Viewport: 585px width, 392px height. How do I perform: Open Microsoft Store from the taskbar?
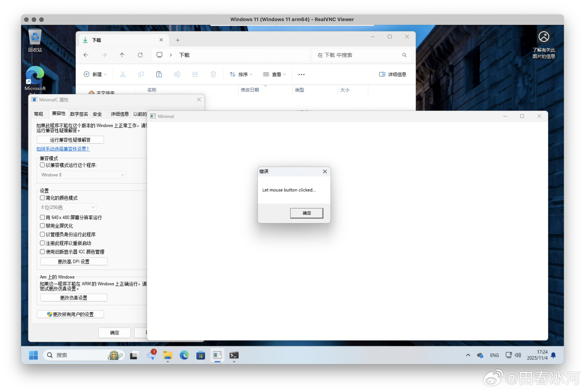pyautogui.click(x=201, y=355)
